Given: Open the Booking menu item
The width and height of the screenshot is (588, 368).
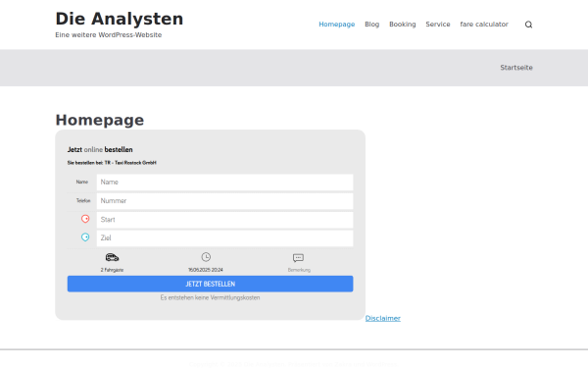Looking at the screenshot, I should (x=403, y=24).
